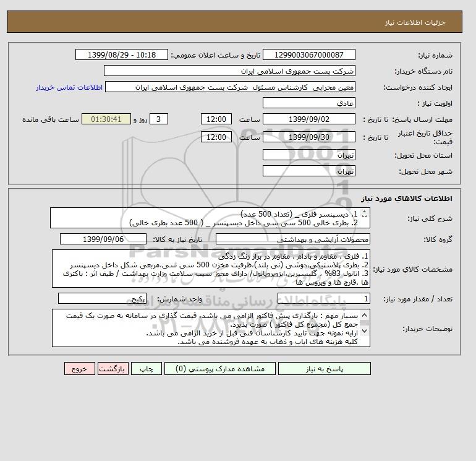Open 'اطلاعات تماس خریدار' contact link

(69, 87)
